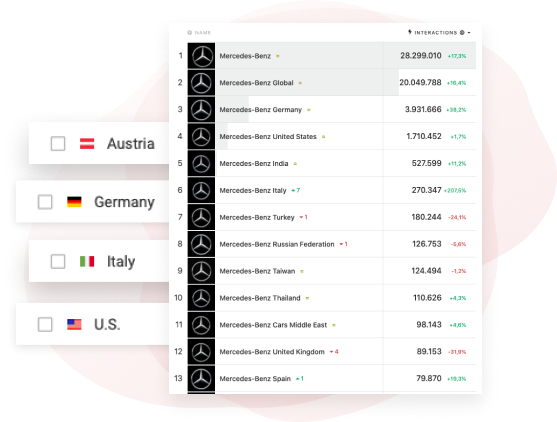Open the Mercedes-Benz Global page link

click(256, 83)
